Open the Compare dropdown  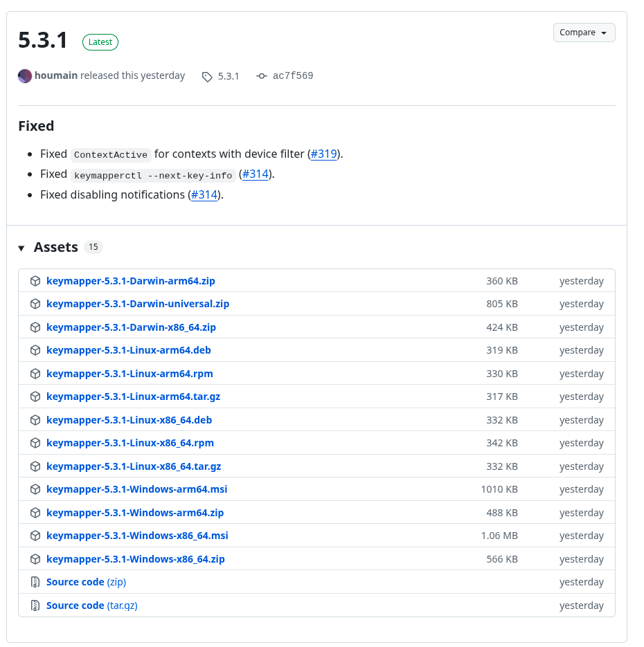click(x=584, y=33)
